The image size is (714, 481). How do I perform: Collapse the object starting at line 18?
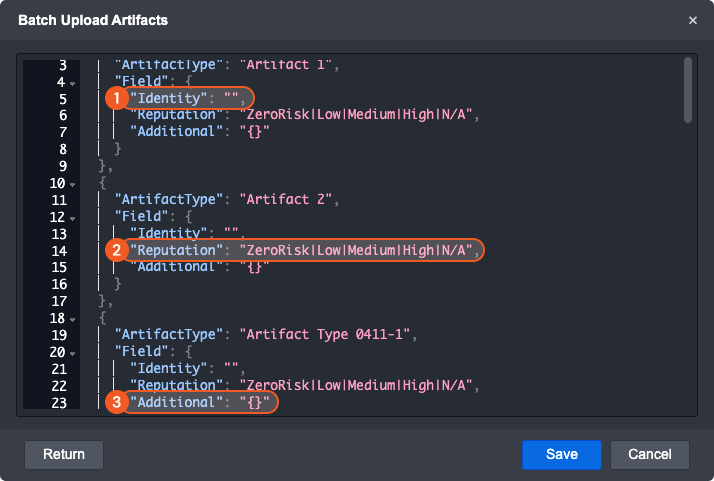[74, 320]
